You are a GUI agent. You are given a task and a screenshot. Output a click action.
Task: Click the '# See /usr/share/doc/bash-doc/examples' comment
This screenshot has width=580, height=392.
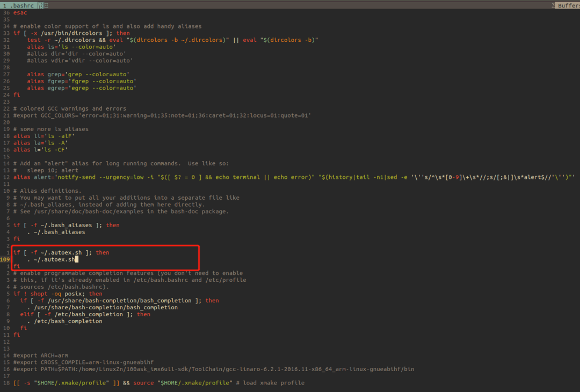(121, 212)
